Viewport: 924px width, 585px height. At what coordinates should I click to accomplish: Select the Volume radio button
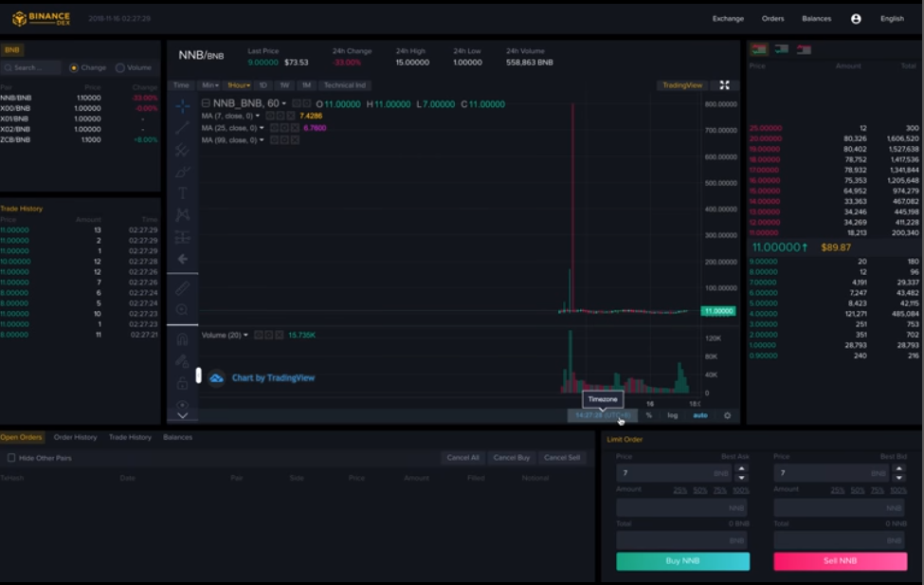120,68
